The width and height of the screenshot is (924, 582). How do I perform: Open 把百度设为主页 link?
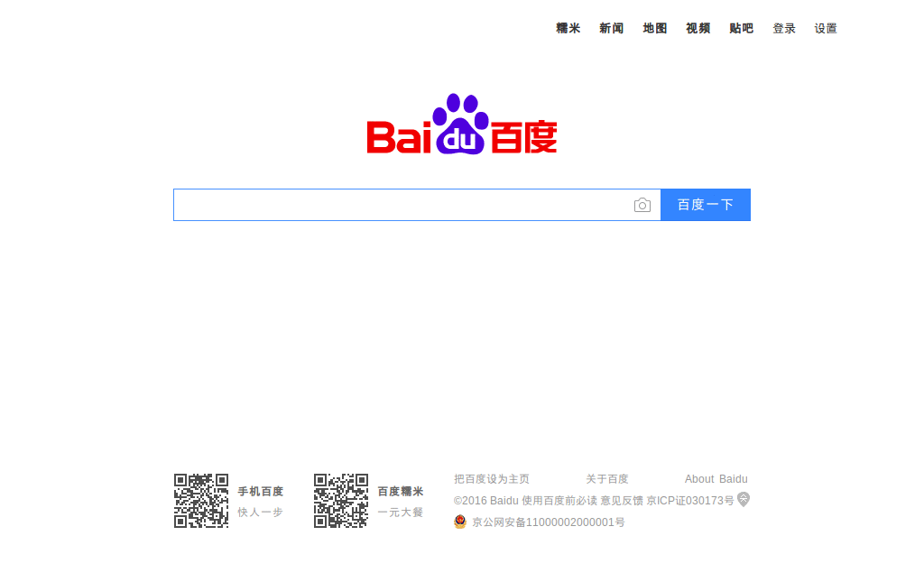[x=491, y=479]
